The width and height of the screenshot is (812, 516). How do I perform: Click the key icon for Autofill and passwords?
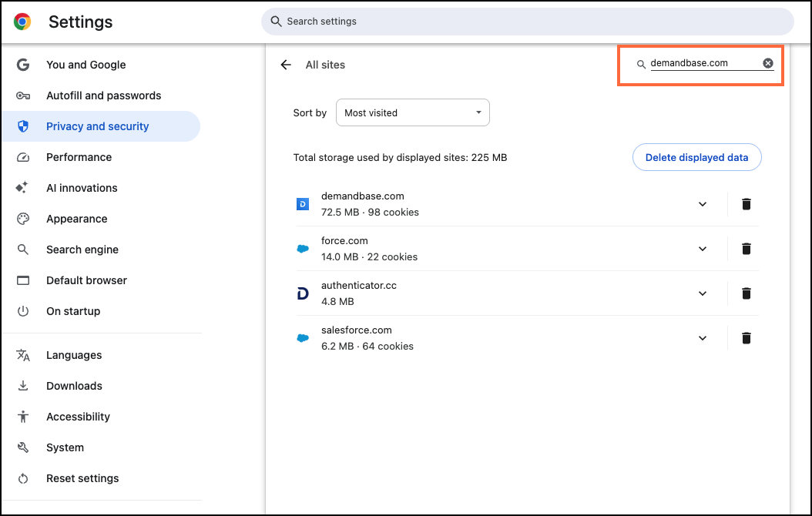[23, 95]
